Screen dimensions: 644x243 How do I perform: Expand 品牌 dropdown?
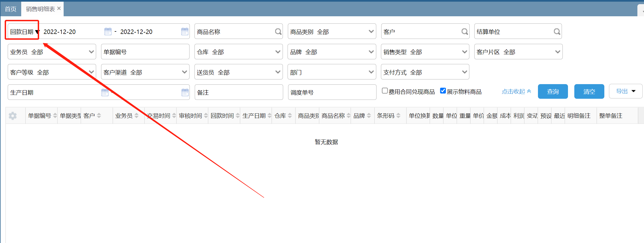pyautogui.click(x=332, y=52)
